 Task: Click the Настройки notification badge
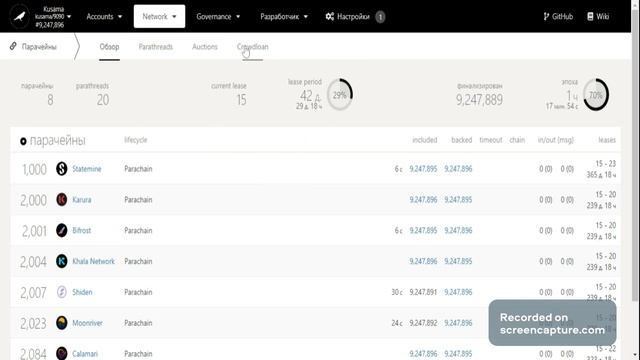tap(380, 17)
